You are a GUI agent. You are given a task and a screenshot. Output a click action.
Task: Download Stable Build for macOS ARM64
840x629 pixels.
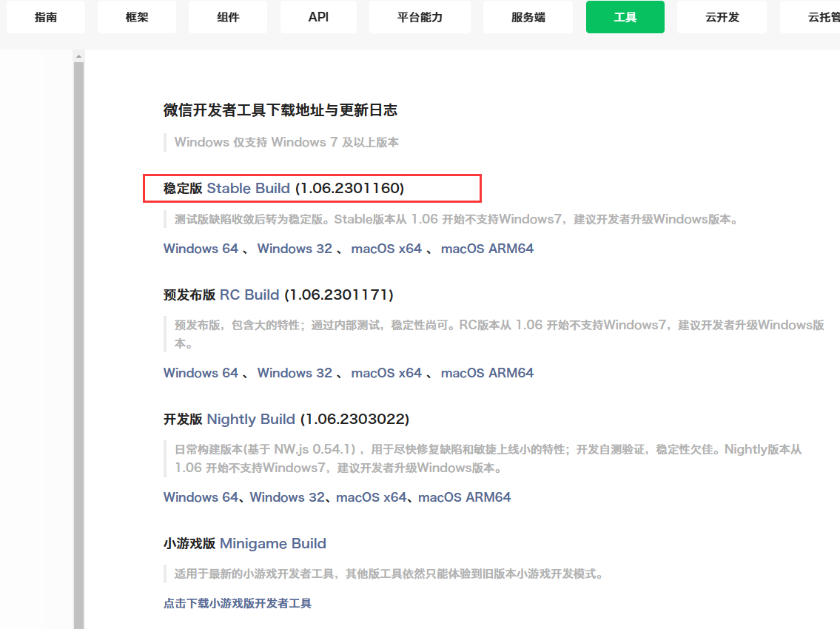pos(487,249)
